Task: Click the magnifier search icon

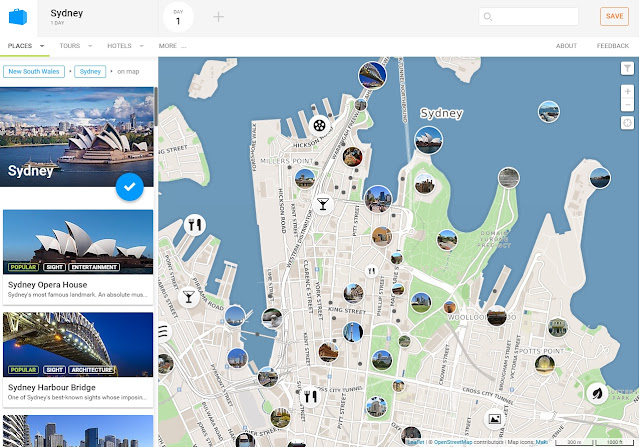Action: pos(487,17)
